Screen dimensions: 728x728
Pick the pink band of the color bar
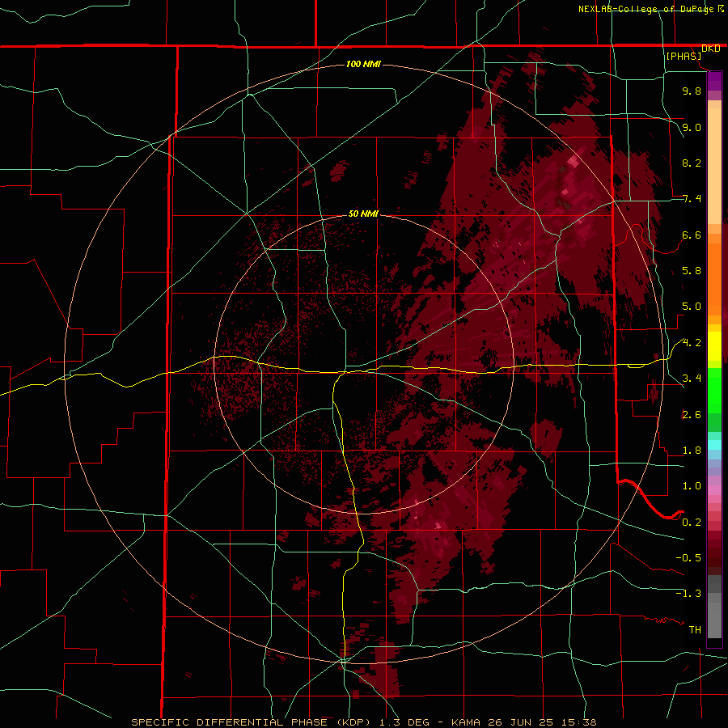tap(714, 490)
